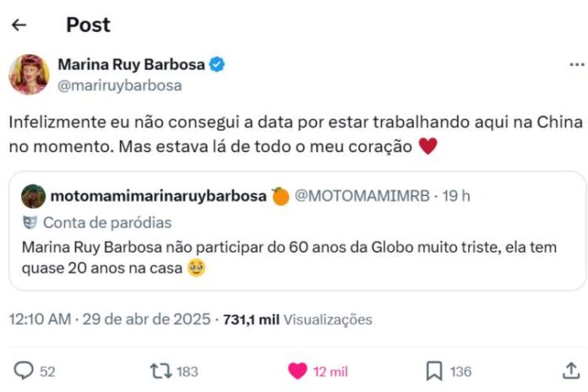Open the quoted post about Globo 60 anos
Viewport: 588px width, 392px height.
(x=296, y=259)
